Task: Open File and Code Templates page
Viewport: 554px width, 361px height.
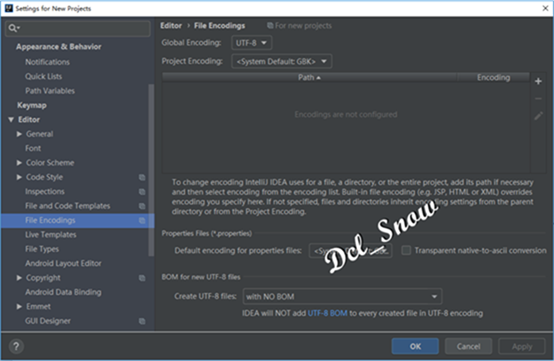Action: [x=67, y=206]
